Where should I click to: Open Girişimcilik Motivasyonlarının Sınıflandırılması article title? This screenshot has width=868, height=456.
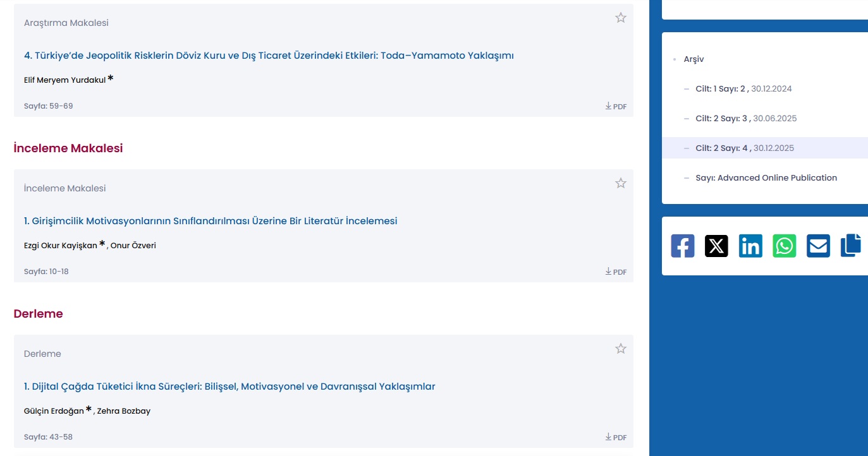point(211,221)
